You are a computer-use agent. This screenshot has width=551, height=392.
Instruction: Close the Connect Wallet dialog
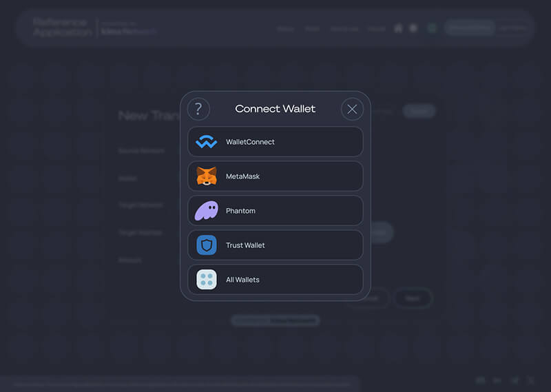click(x=352, y=109)
